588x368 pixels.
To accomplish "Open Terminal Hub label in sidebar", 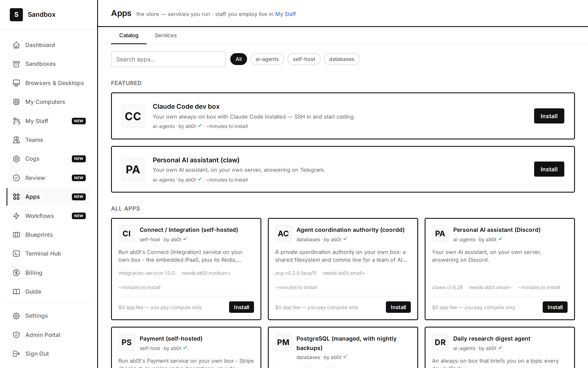I will [43, 254].
